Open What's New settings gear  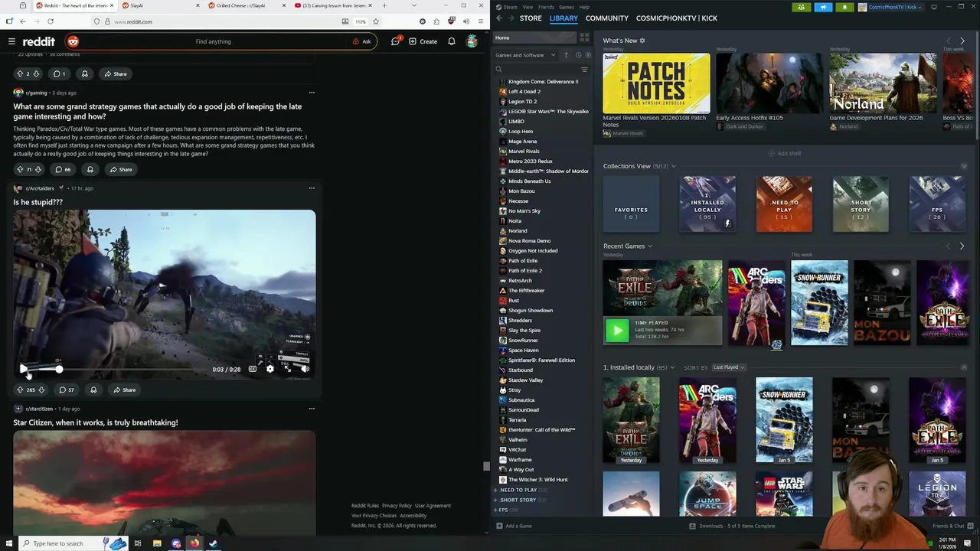(x=642, y=41)
